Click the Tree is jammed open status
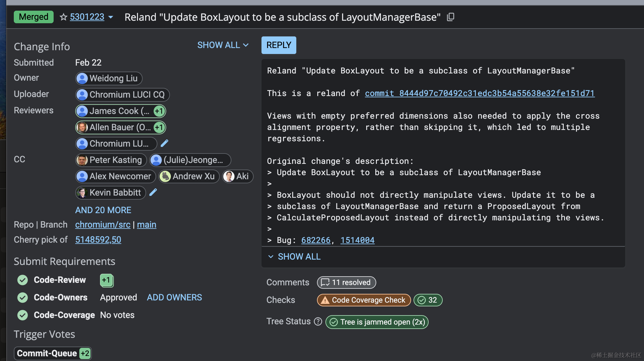 tap(377, 322)
